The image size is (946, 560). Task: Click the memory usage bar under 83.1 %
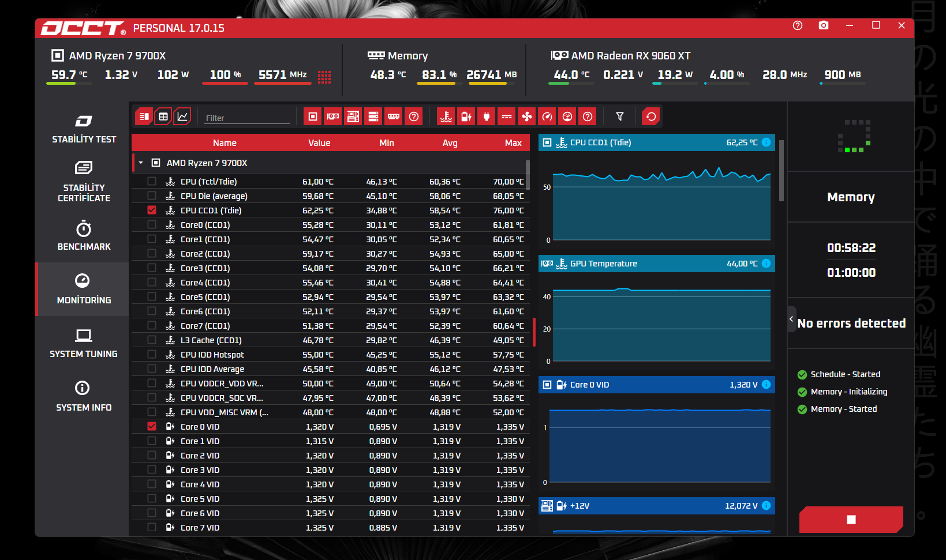pos(439,84)
